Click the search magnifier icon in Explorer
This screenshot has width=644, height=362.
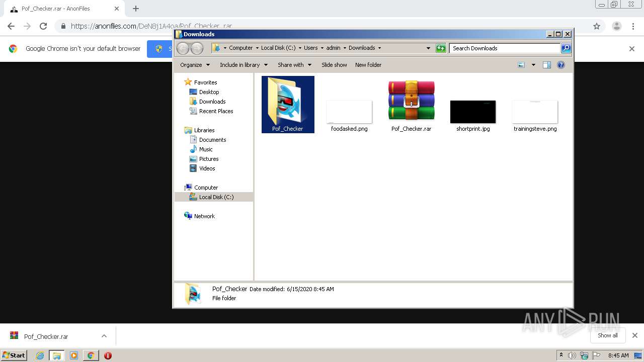coord(566,48)
